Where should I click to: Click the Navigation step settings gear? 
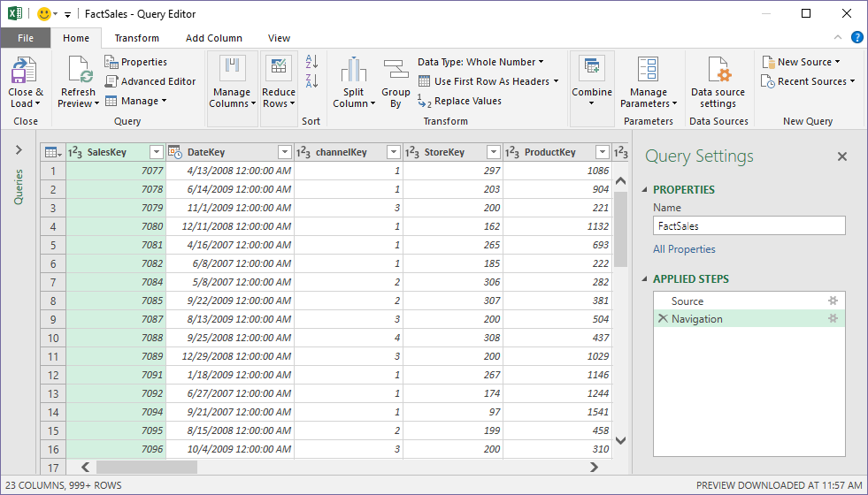pos(832,319)
